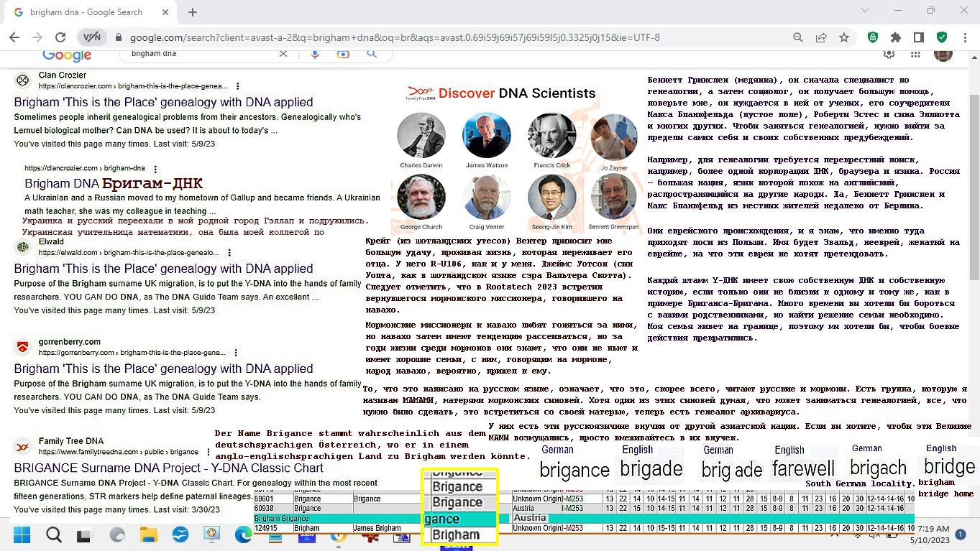Image resolution: width=980 pixels, height=551 pixels.
Task: Click the teal 'Brigham Brigance' row label
Action: coord(281,518)
